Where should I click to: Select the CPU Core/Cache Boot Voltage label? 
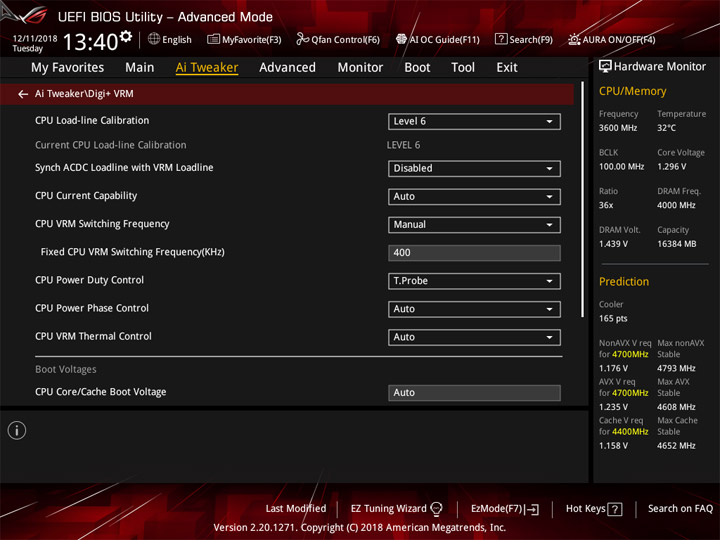point(101,392)
